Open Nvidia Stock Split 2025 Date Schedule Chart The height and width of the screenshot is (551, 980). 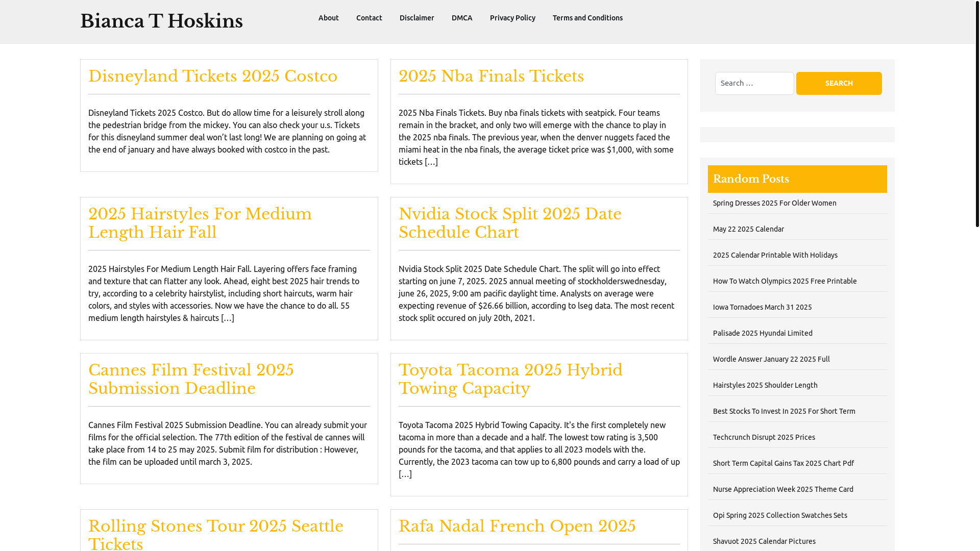[510, 223]
